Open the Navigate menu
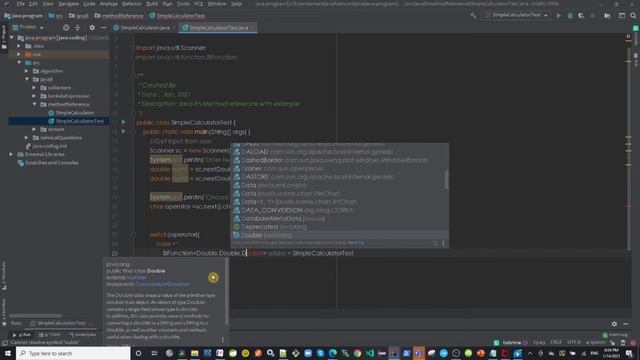The height and width of the screenshot is (360, 640). (68, 4)
